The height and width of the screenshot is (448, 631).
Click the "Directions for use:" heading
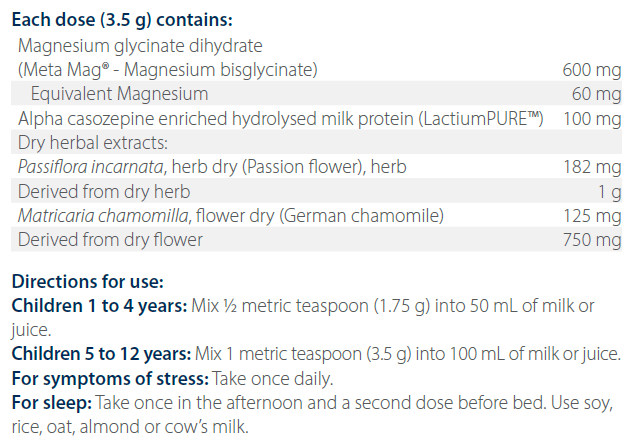tap(87, 283)
